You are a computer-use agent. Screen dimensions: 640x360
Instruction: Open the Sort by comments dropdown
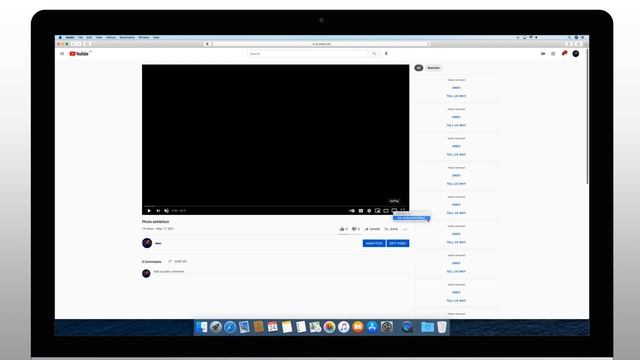point(178,261)
